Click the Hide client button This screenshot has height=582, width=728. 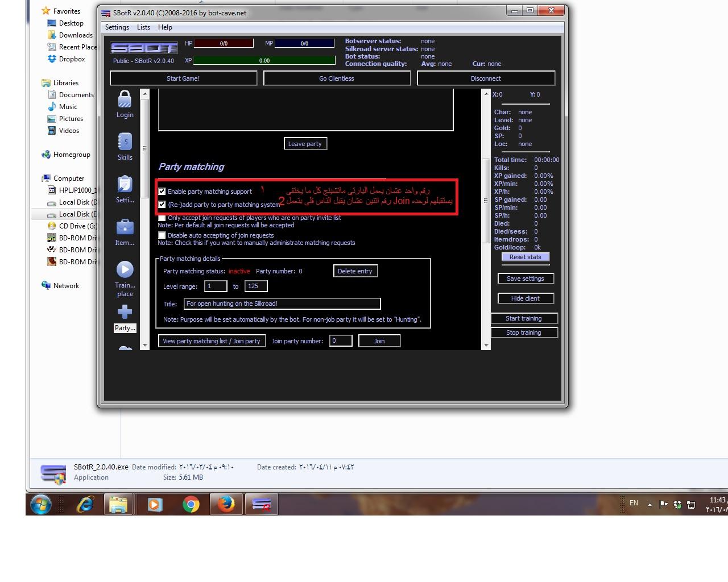pos(526,298)
